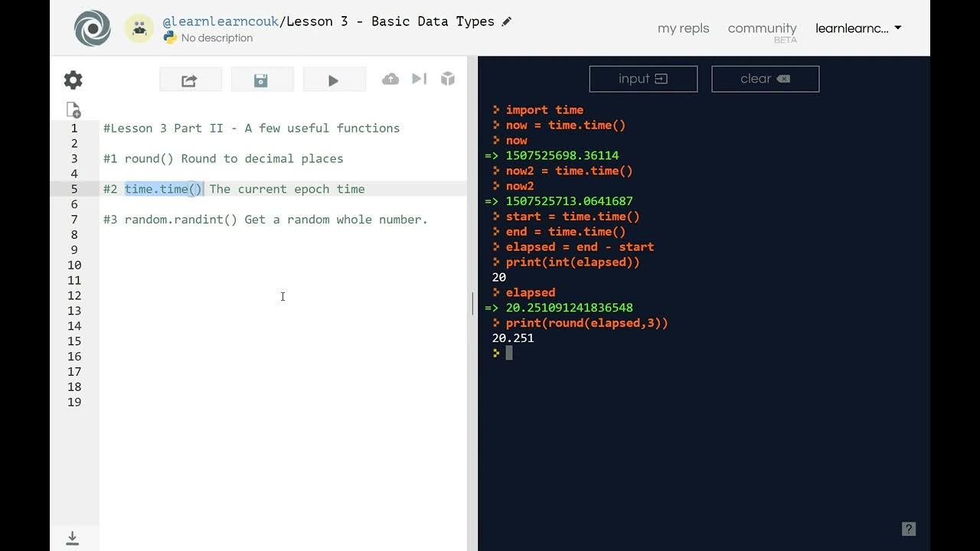The image size is (980, 551).
Task: Click the start = time.time() console line
Action: point(573,217)
